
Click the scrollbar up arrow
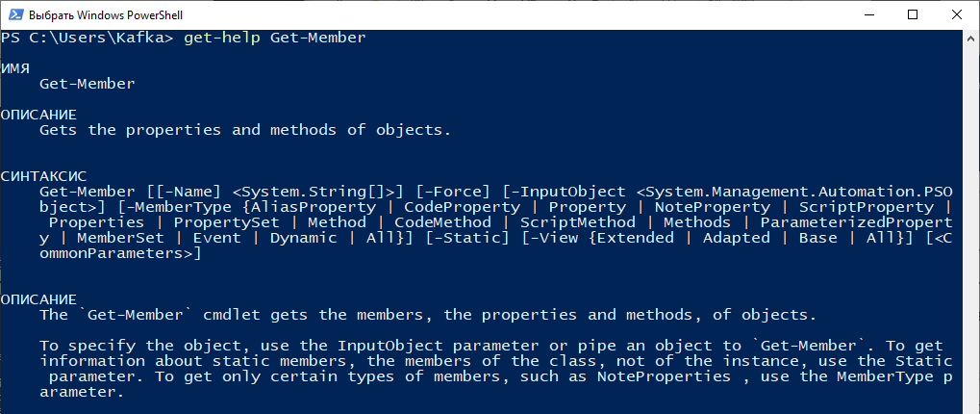coord(971,38)
